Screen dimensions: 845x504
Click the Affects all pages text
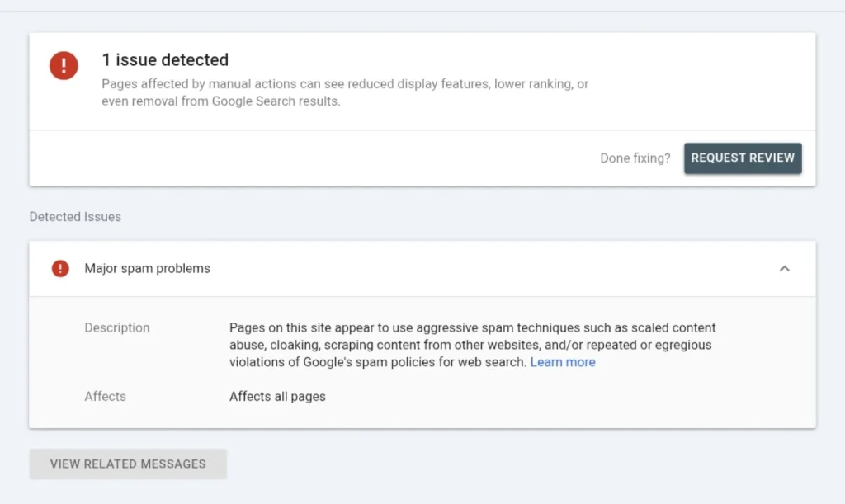[x=277, y=396]
